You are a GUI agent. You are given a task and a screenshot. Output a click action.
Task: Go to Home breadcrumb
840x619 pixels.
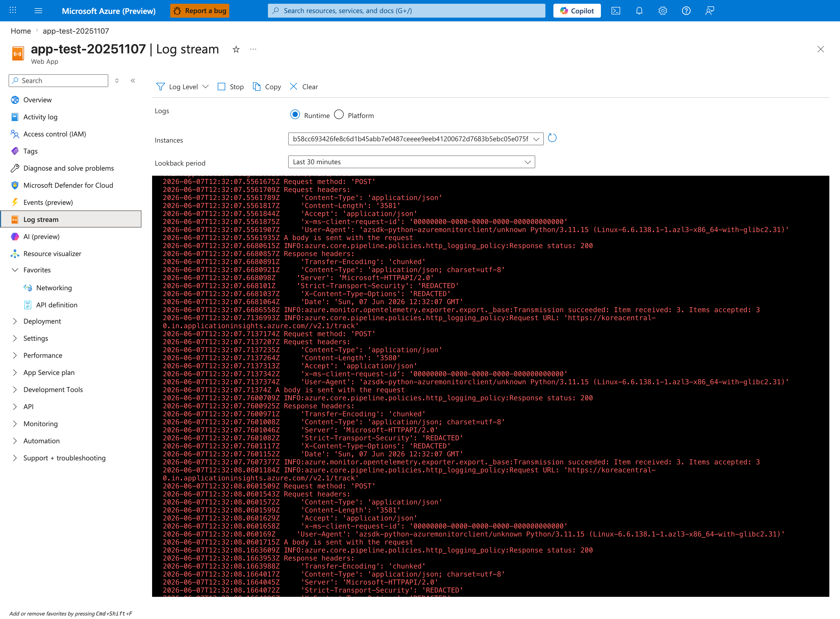(21, 31)
